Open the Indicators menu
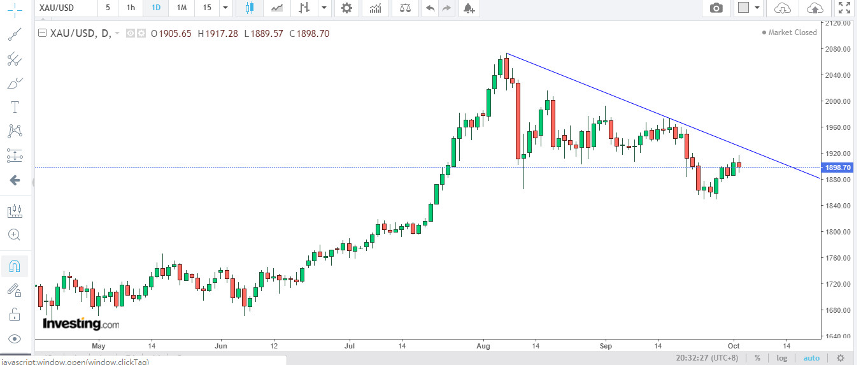The width and height of the screenshot is (868, 365). pos(376,8)
